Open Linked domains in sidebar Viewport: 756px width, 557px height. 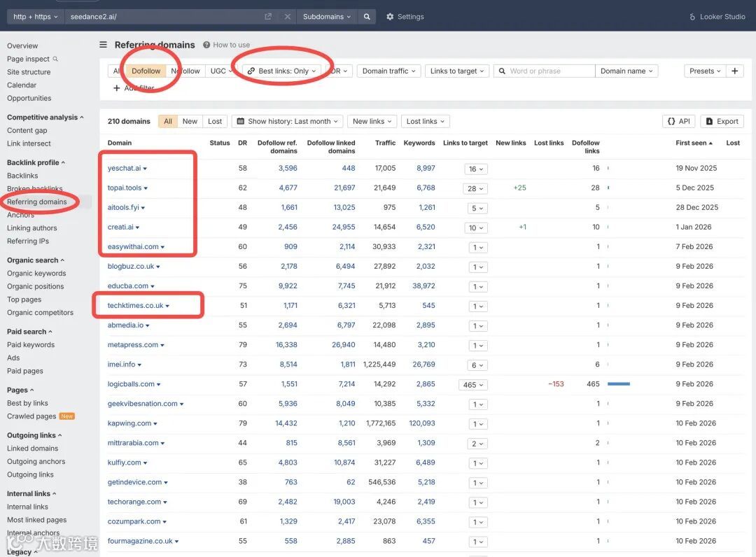click(32, 448)
